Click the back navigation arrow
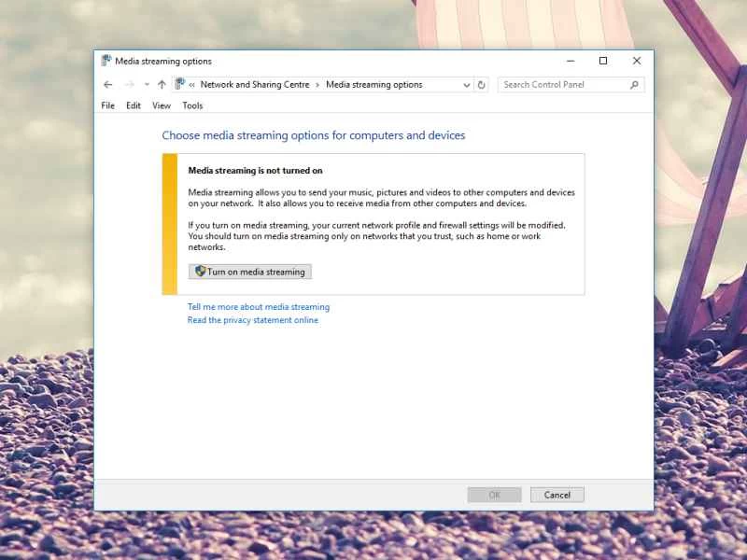The image size is (747, 560). [108, 84]
